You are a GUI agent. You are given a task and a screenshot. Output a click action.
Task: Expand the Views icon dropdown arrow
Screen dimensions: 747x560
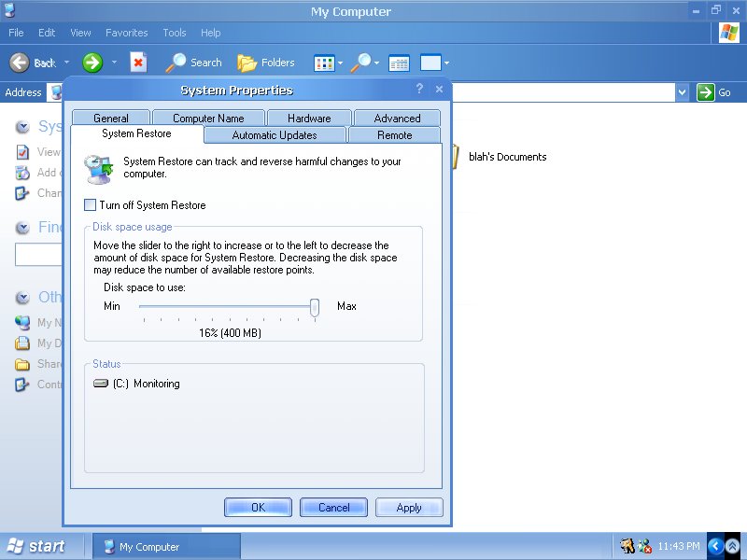click(x=340, y=63)
